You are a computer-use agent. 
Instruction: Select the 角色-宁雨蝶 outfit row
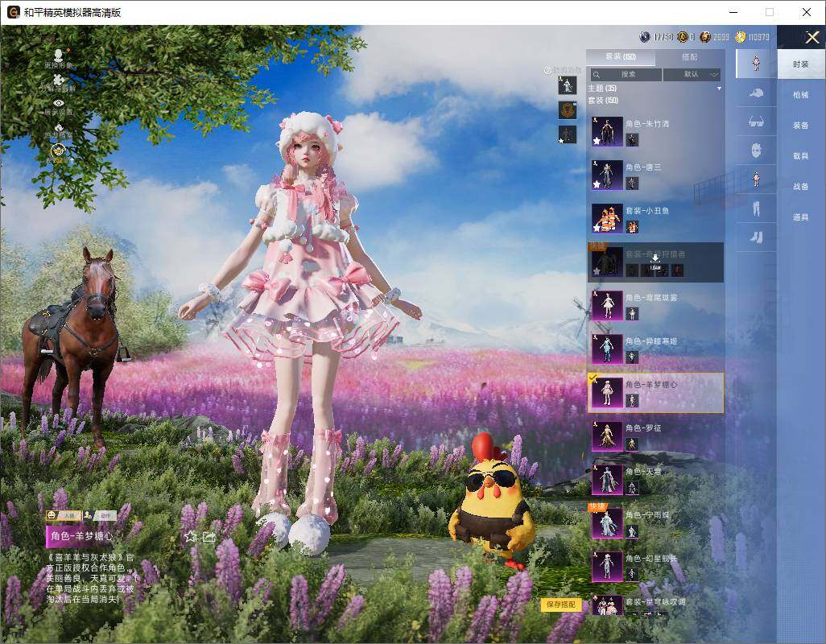[655, 523]
